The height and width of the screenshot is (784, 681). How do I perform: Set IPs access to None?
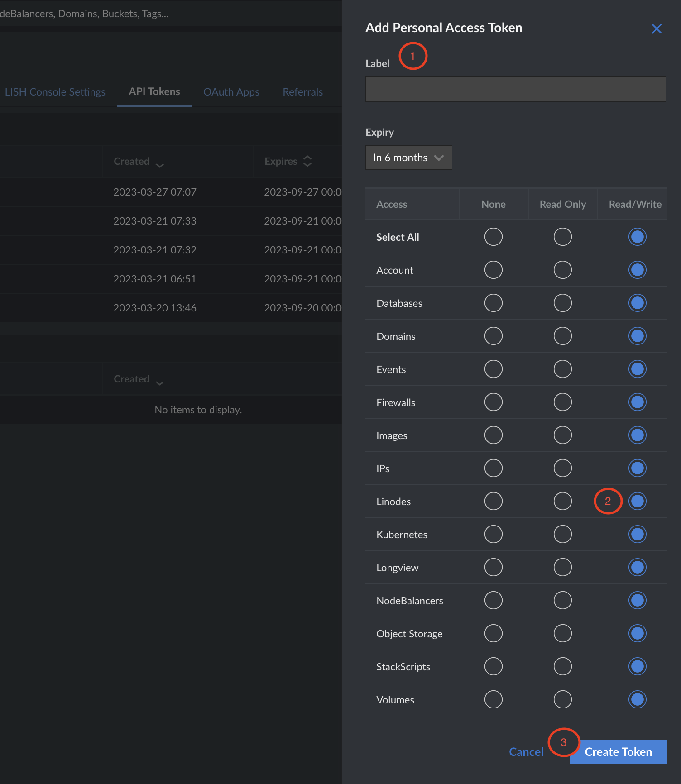[493, 468]
